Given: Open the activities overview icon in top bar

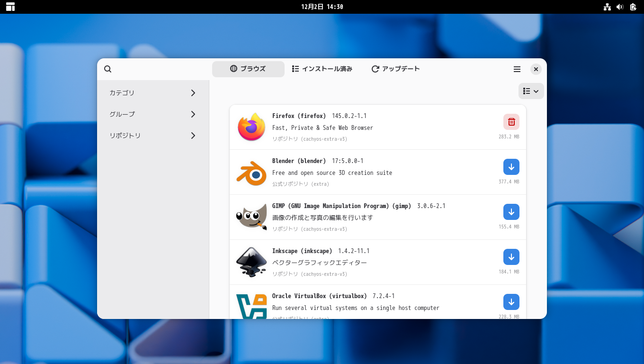Looking at the screenshot, I should pos(10,7).
